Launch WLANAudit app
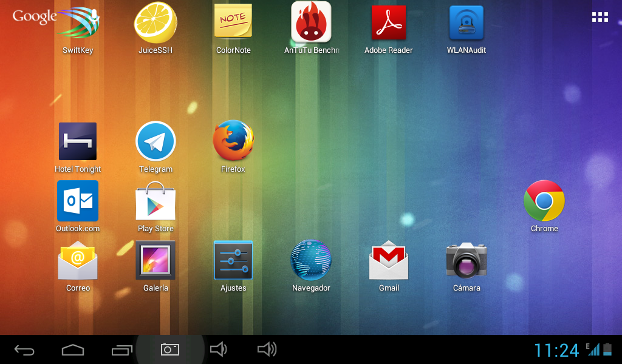Image resolution: width=622 pixels, height=364 pixels. [x=466, y=29]
